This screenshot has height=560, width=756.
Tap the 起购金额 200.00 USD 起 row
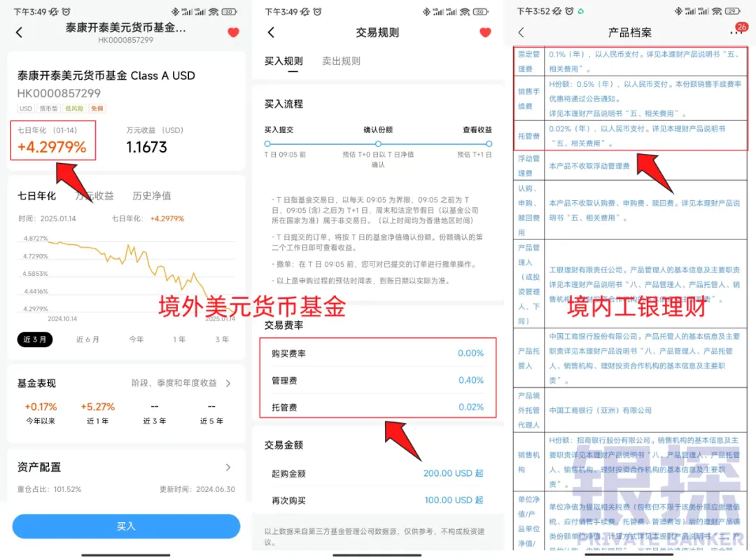coord(377,473)
